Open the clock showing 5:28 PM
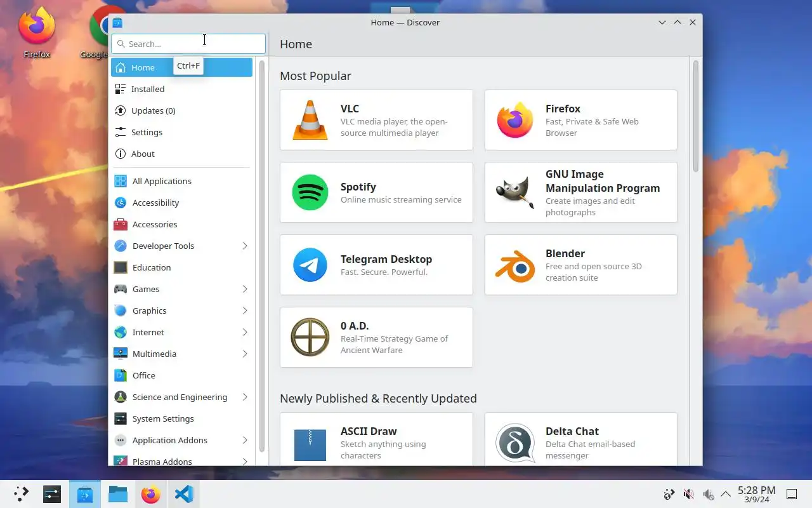Viewport: 812px width, 508px height. click(756, 494)
